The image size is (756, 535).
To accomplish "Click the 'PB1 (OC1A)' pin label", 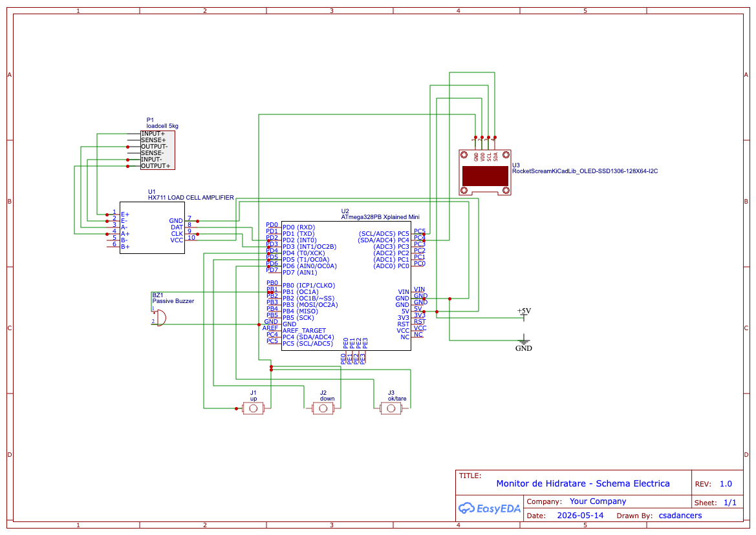I will tap(300, 292).
